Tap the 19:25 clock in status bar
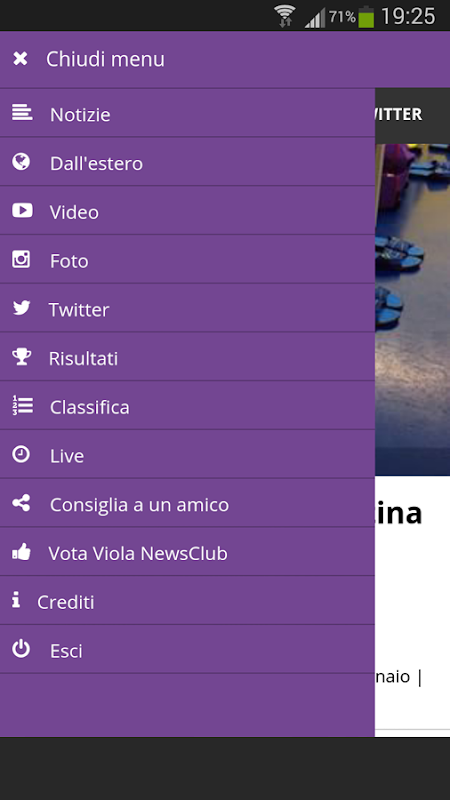The image size is (450, 800). 408,16
